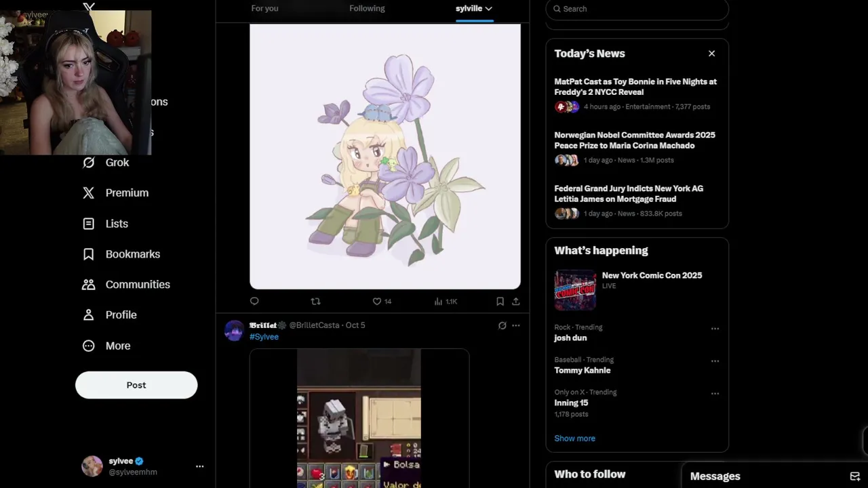Open the Bookmarks menu label
This screenshot has width=868, height=488.
coord(133,254)
